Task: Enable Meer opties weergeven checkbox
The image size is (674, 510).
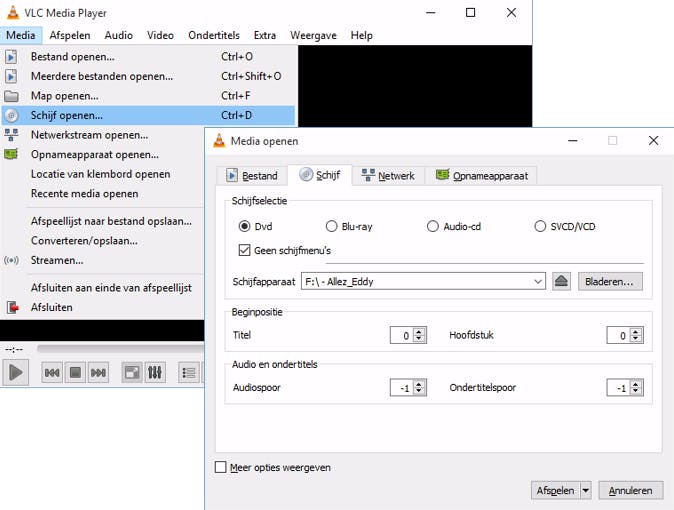Action: coord(221,467)
